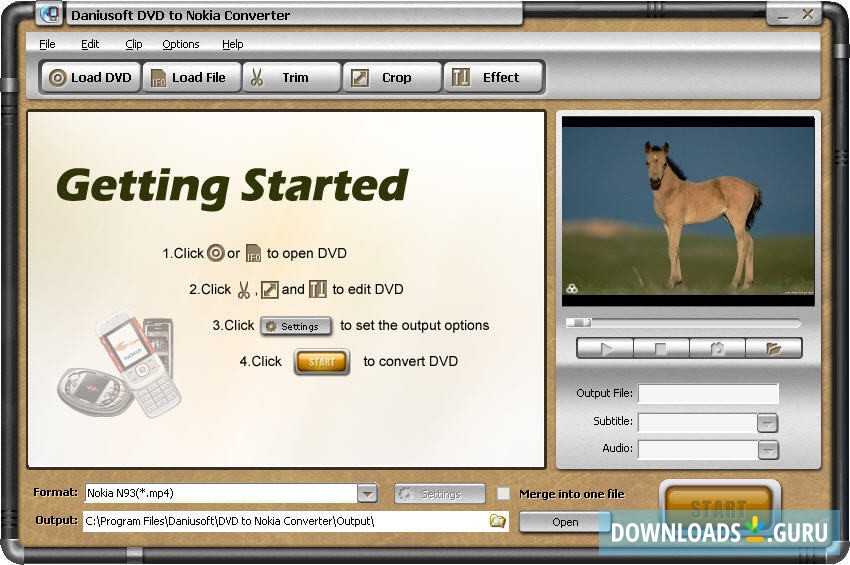Click the 'to convert DVD' text
This screenshot has width=850, height=565.
(410, 361)
